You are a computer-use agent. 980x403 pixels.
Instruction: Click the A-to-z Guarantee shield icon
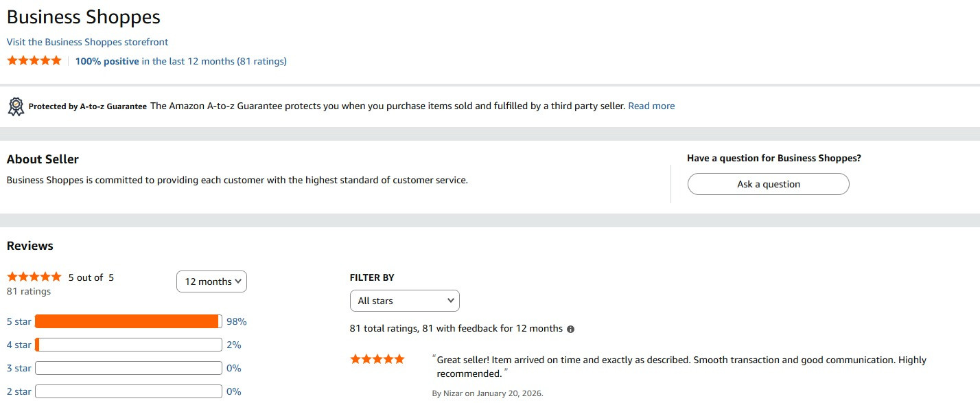(16, 106)
